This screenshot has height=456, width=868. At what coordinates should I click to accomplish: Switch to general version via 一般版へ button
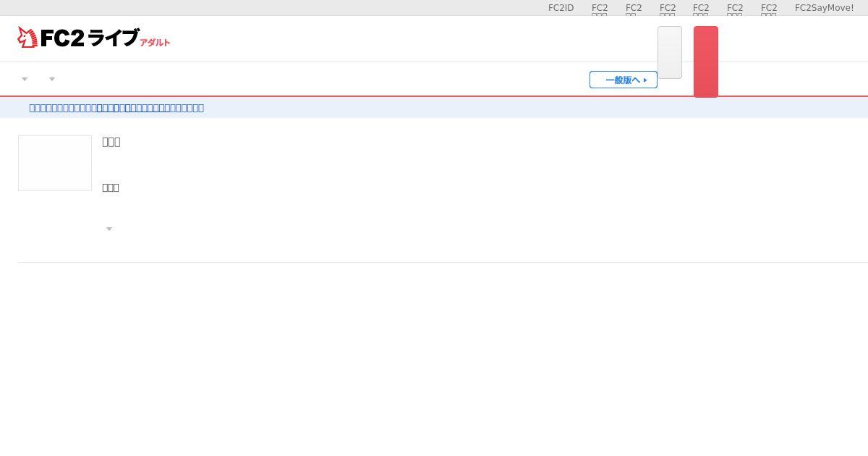[x=624, y=80]
